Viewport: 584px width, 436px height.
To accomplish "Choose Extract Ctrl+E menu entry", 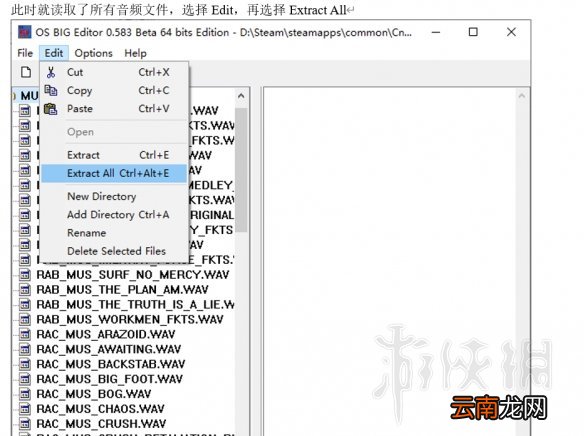I will coord(114,155).
